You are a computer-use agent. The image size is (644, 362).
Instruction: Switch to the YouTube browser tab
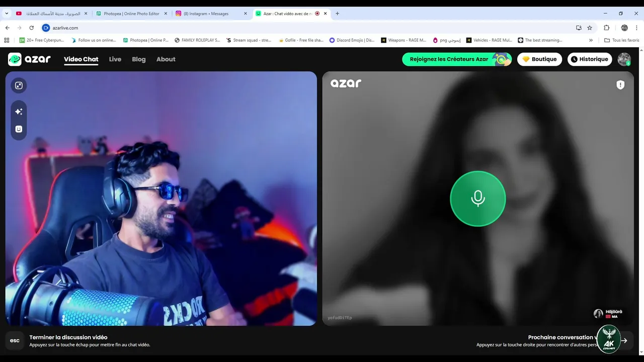tap(51, 14)
